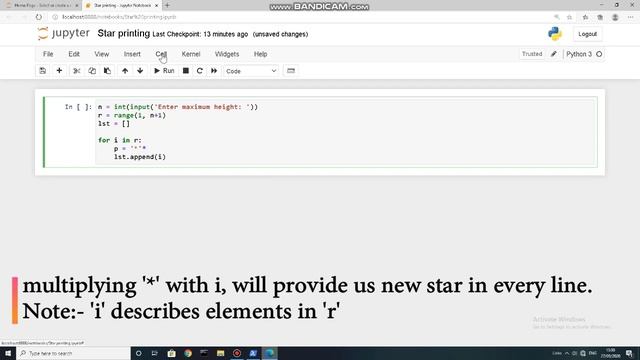
Task: Open the Kernel menu
Action: [191, 54]
